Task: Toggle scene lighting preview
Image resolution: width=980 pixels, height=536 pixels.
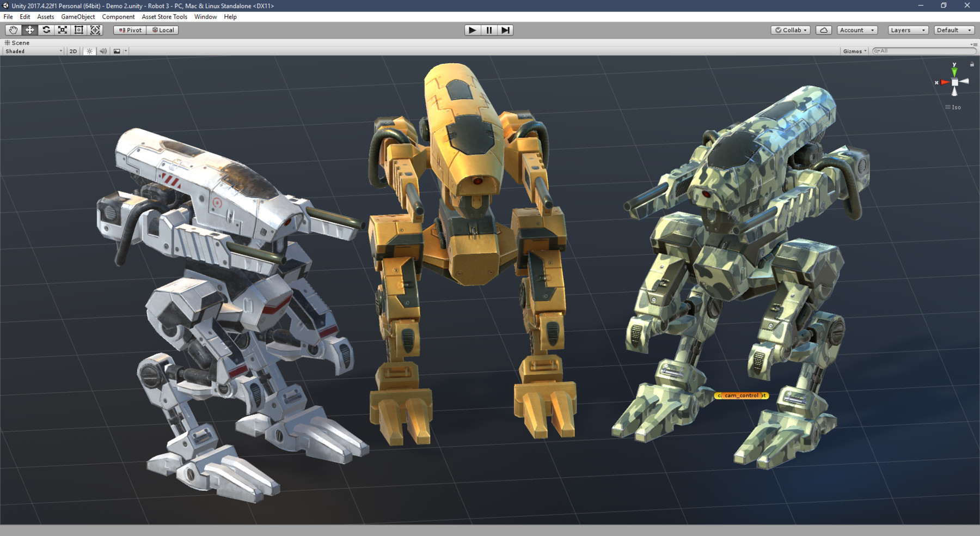Action: click(x=89, y=51)
